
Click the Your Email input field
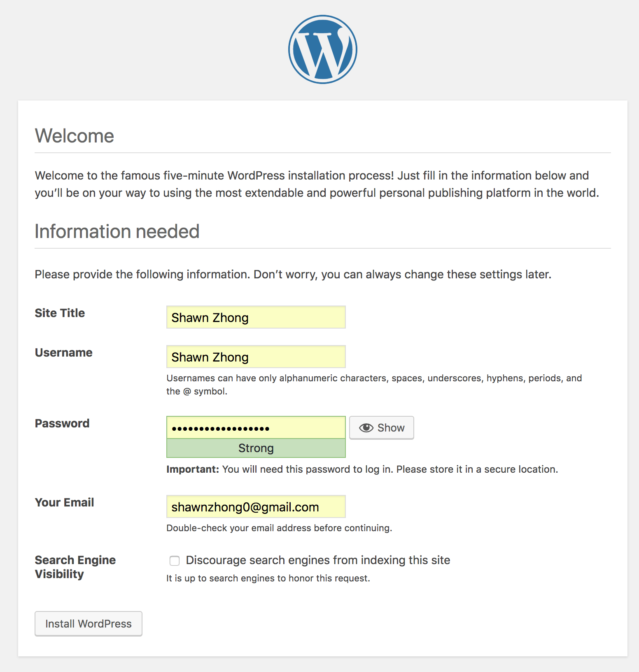256,507
